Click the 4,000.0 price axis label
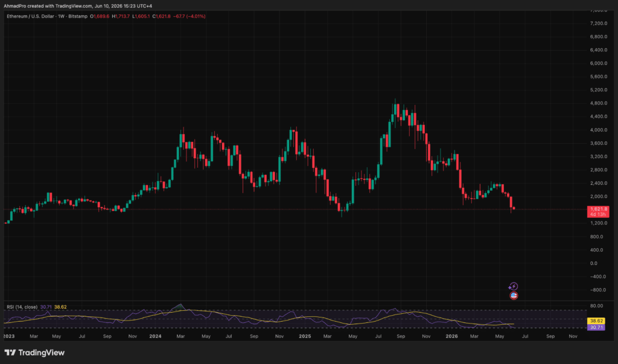The width and height of the screenshot is (618, 364). pyautogui.click(x=598, y=130)
